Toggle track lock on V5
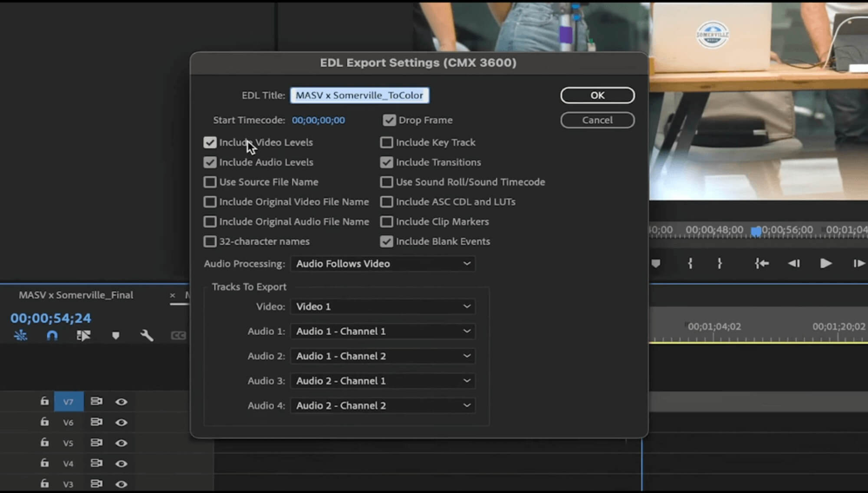 (x=44, y=442)
